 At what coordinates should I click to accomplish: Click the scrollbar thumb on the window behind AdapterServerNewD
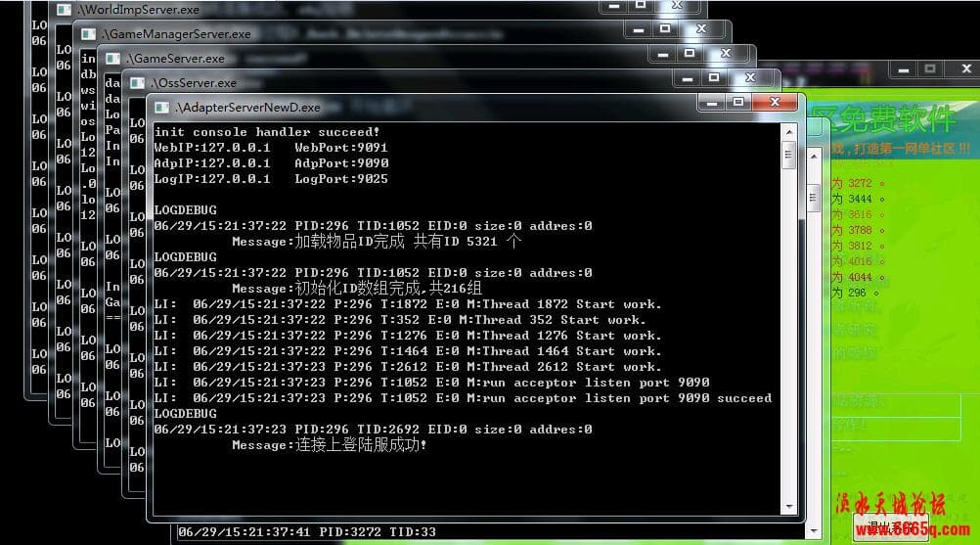813,199
